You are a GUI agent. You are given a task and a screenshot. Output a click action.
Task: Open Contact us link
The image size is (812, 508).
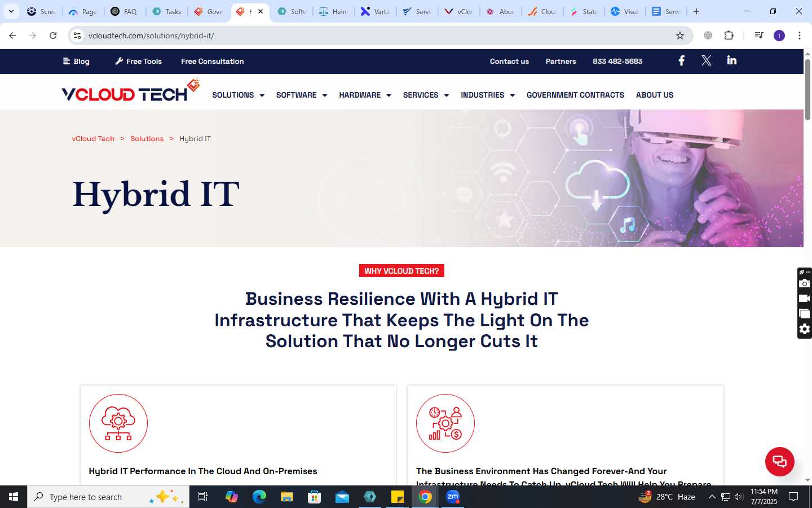509,61
